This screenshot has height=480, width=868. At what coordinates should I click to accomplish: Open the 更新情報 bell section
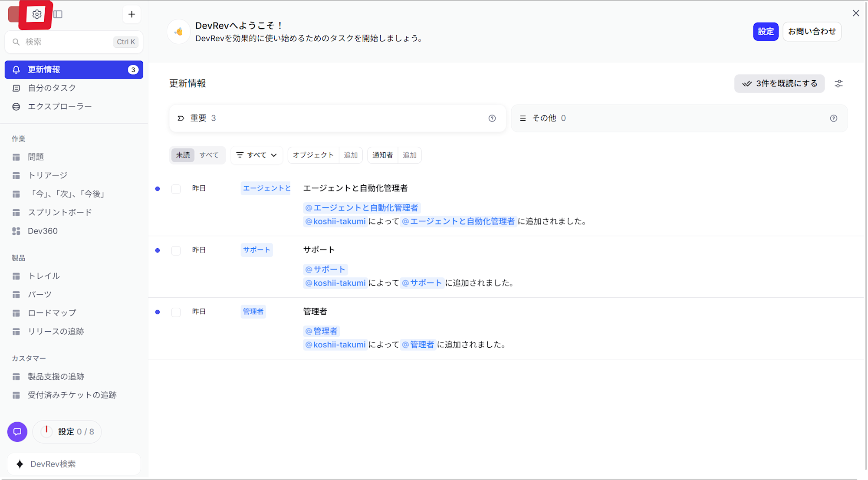[x=47, y=69]
